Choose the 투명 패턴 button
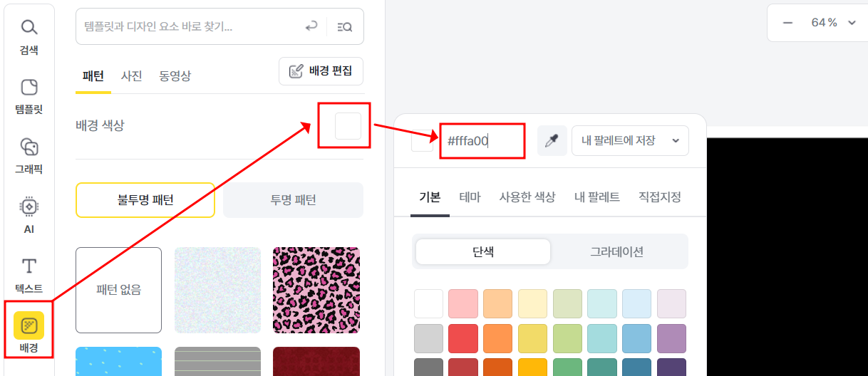868x376 pixels. pos(293,200)
